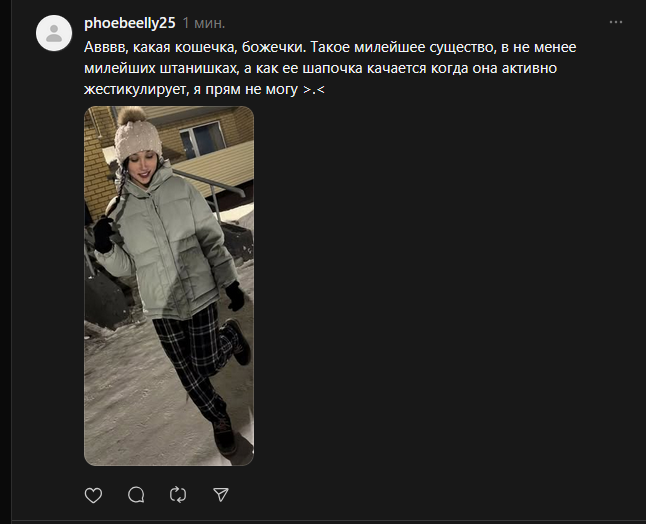Click the default gray profile avatar
Image resolution: width=646 pixels, height=524 pixels.
point(54,33)
